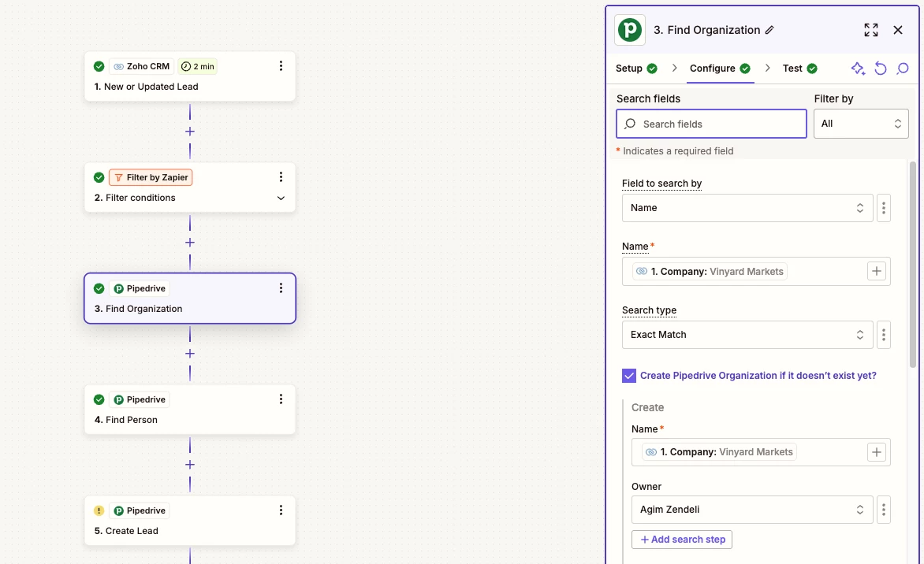Select the 4. Find Person step
924x564 pixels.
[x=190, y=410]
